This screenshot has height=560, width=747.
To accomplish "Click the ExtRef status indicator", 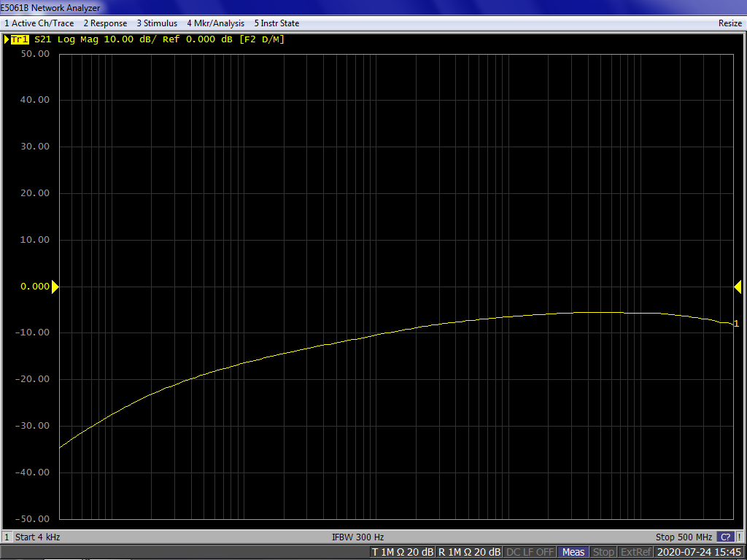I will [635, 552].
